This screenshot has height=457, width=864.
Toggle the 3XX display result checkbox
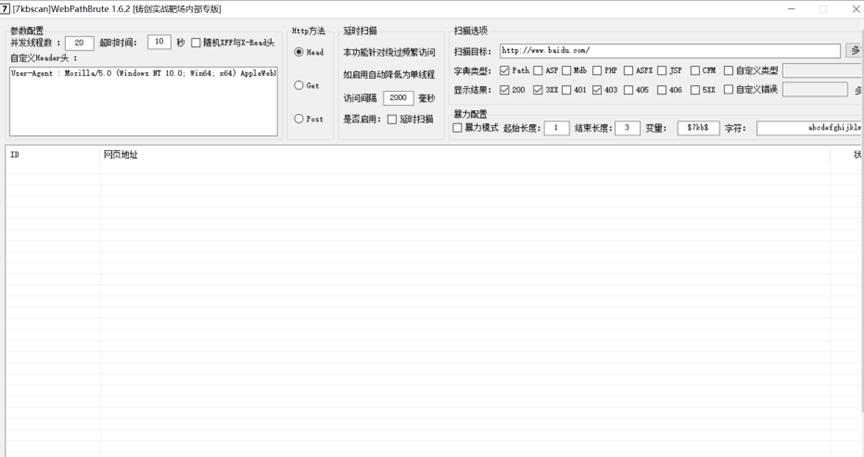pyautogui.click(x=538, y=90)
